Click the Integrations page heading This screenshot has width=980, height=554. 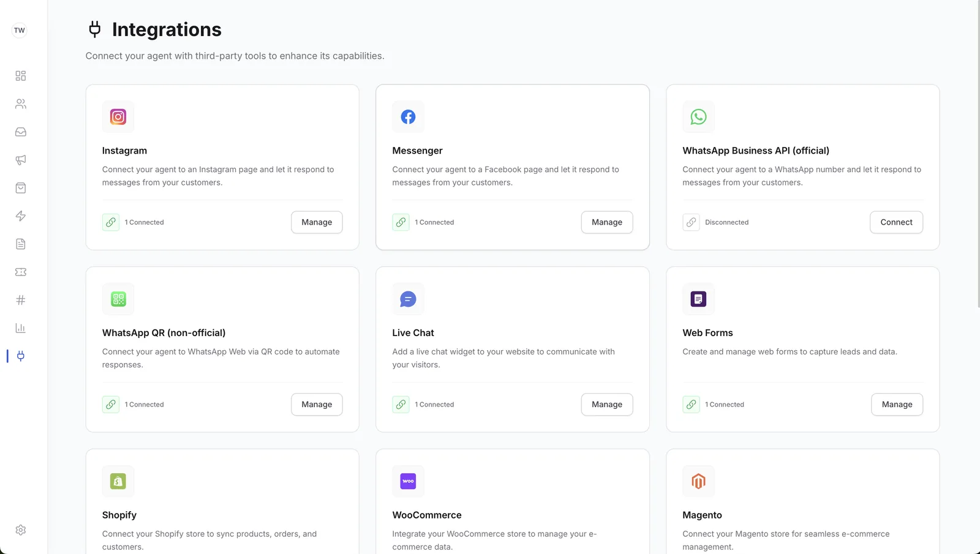tap(167, 29)
